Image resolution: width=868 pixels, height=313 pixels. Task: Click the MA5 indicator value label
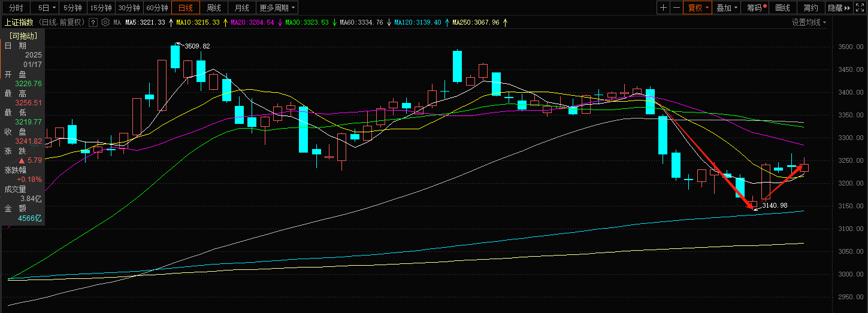coord(145,23)
